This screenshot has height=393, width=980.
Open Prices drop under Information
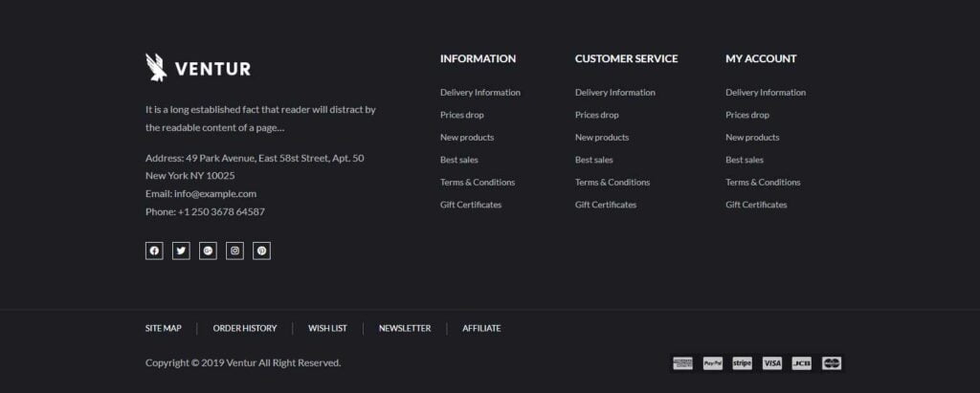click(x=462, y=115)
